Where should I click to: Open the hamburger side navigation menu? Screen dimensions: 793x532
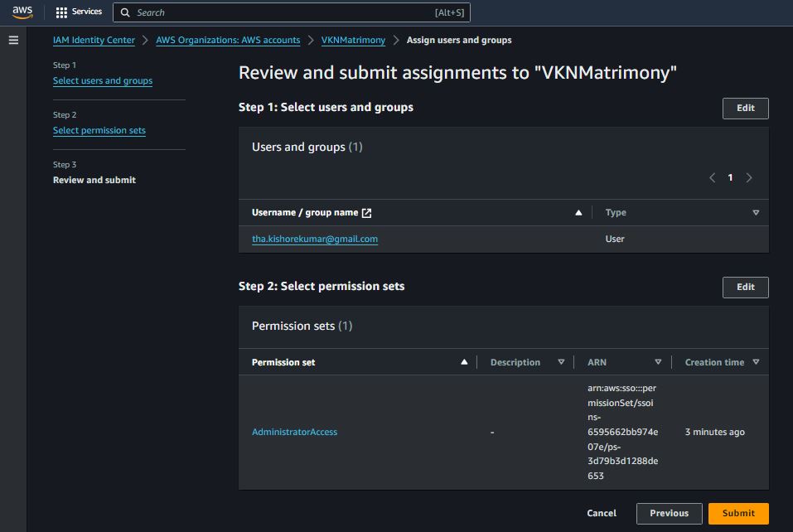[13, 40]
